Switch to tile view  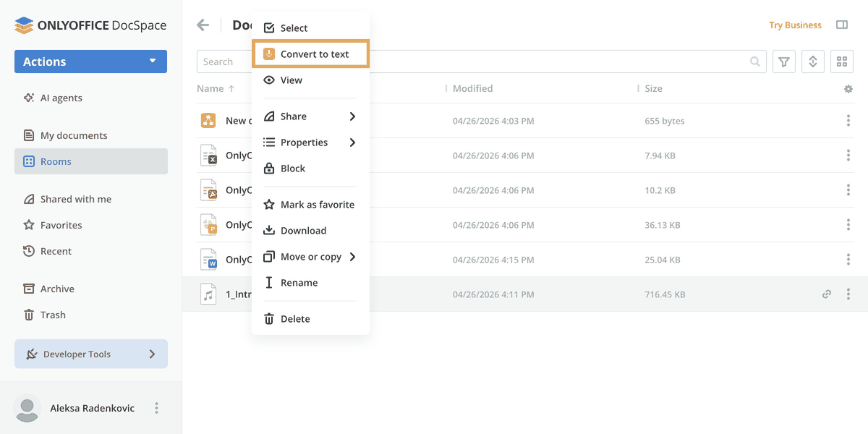coord(842,61)
